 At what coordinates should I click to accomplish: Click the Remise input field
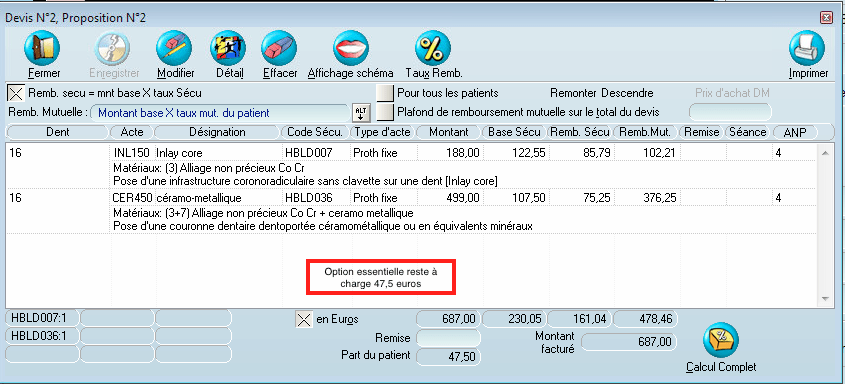point(448,338)
